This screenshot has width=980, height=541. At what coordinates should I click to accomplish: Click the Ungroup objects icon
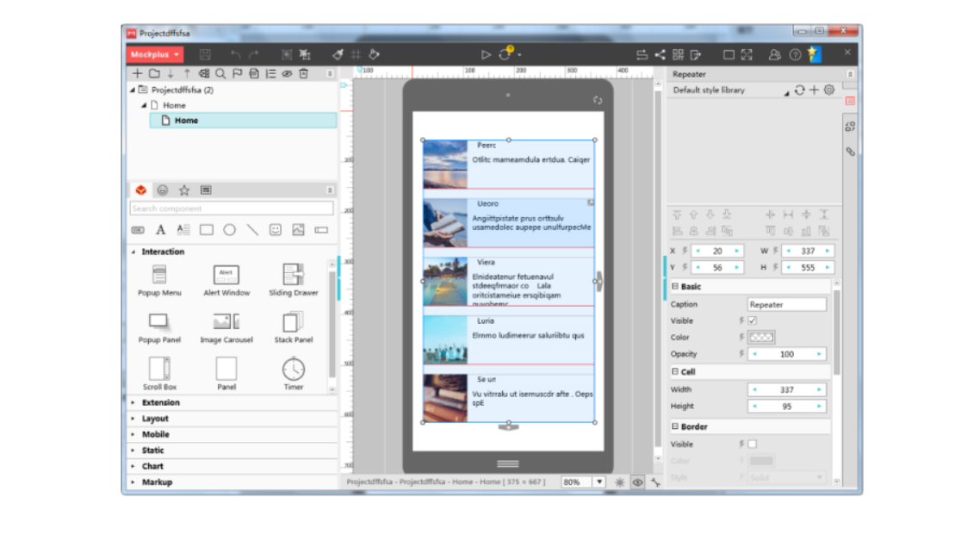[x=305, y=54]
